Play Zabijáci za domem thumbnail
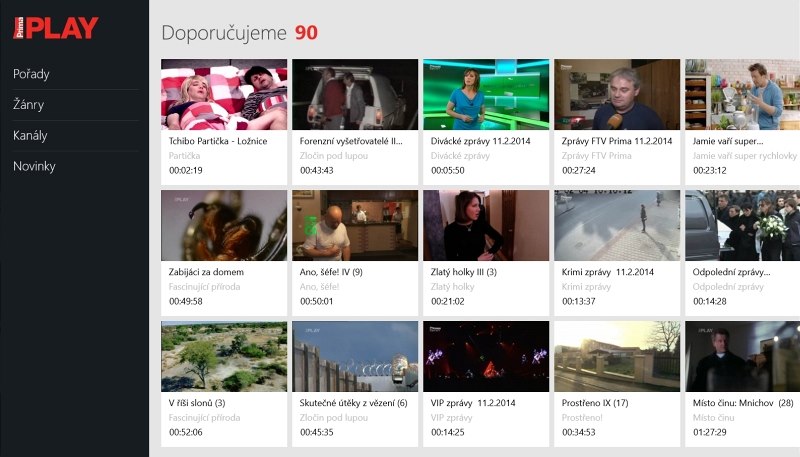 224,225
